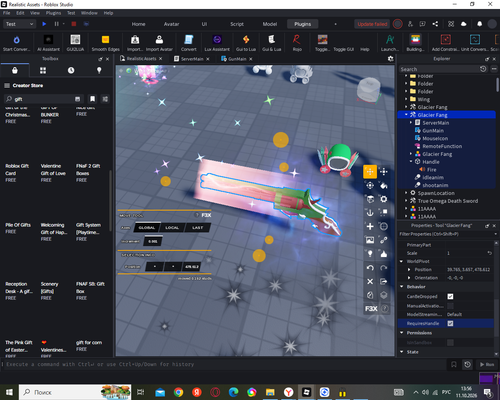
Task: Select the F3X Lighting bulb tool
Action: (370, 254)
